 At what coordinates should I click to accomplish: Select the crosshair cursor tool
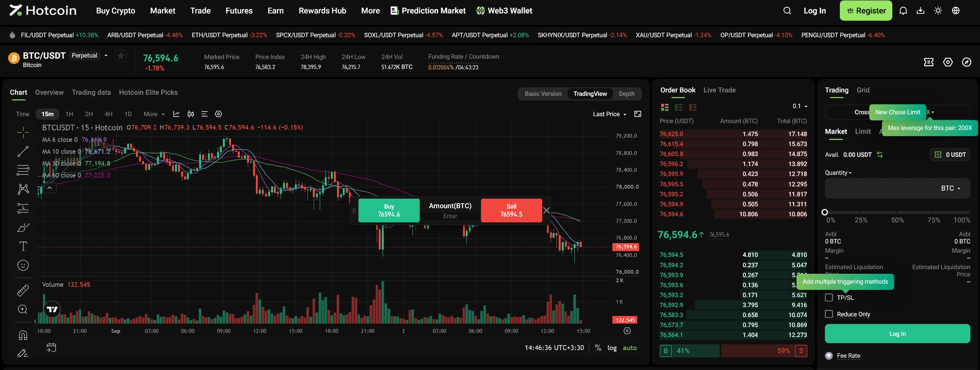tap(23, 132)
